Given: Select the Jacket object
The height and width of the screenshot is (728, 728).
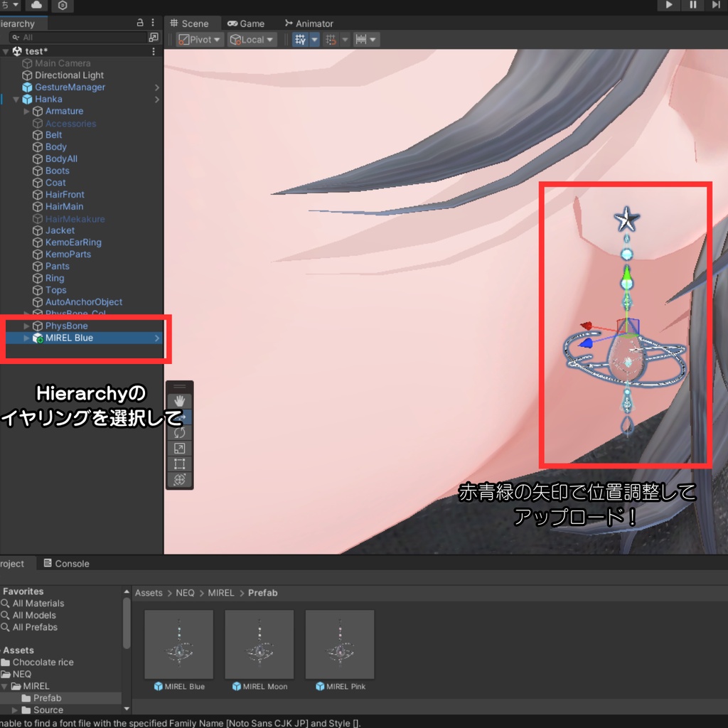Looking at the screenshot, I should pyautogui.click(x=60, y=230).
